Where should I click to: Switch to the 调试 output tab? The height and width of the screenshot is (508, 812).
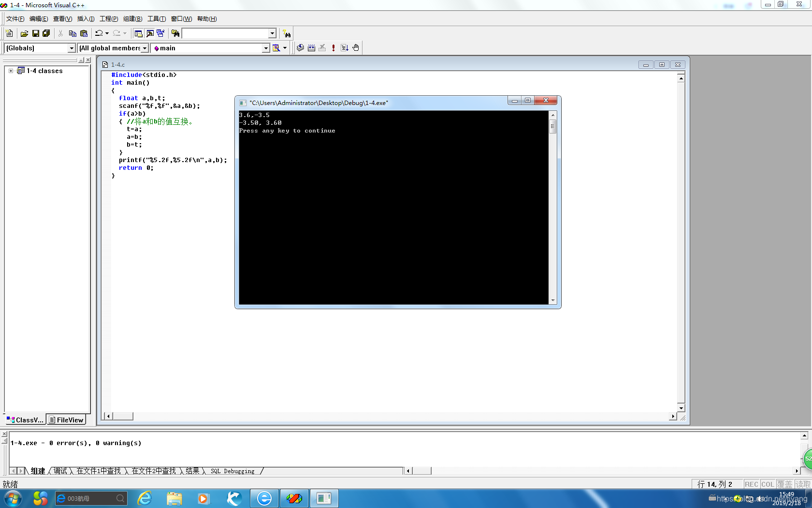[60, 471]
